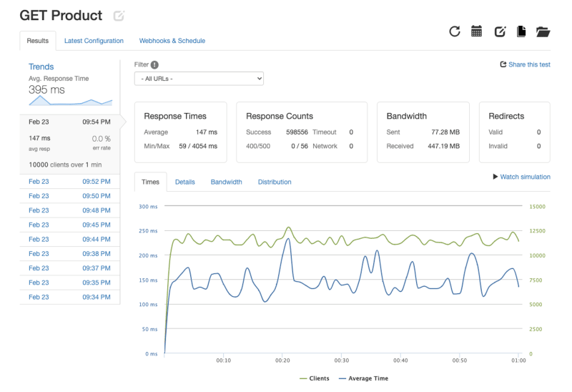Click the Share this test link
This screenshot has height=392, width=572.
pyautogui.click(x=525, y=64)
